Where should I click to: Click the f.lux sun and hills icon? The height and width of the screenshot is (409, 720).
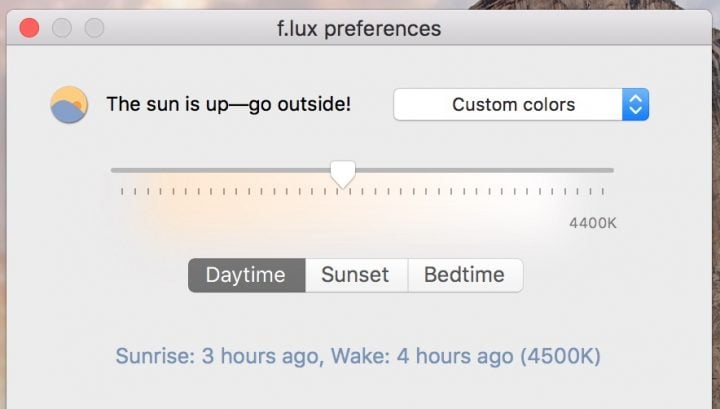tap(69, 105)
